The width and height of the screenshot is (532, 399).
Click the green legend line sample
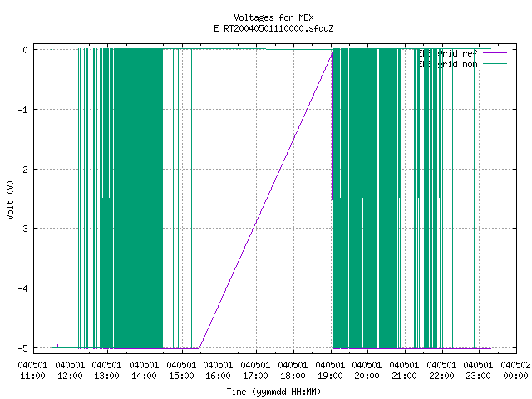coord(495,64)
